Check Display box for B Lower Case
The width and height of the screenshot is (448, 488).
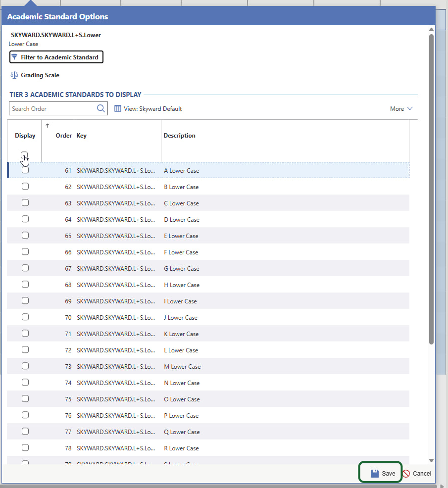pos(25,186)
